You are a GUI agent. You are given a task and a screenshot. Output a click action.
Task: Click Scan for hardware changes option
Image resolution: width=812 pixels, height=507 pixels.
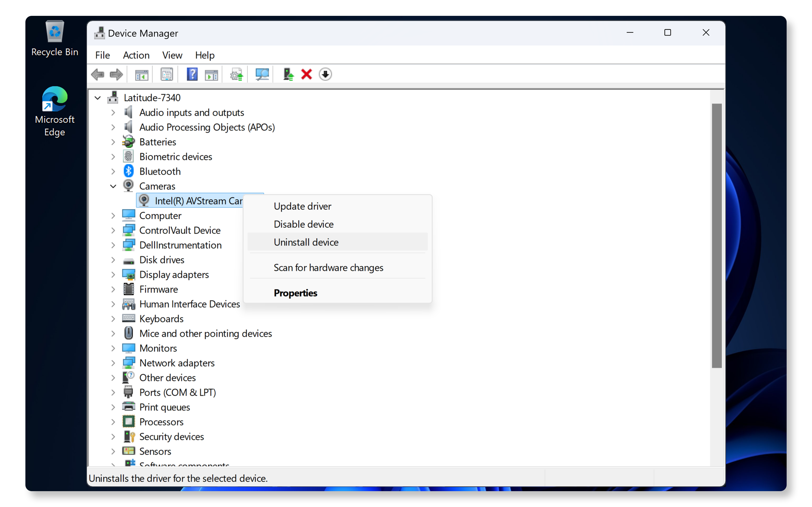(328, 267)
